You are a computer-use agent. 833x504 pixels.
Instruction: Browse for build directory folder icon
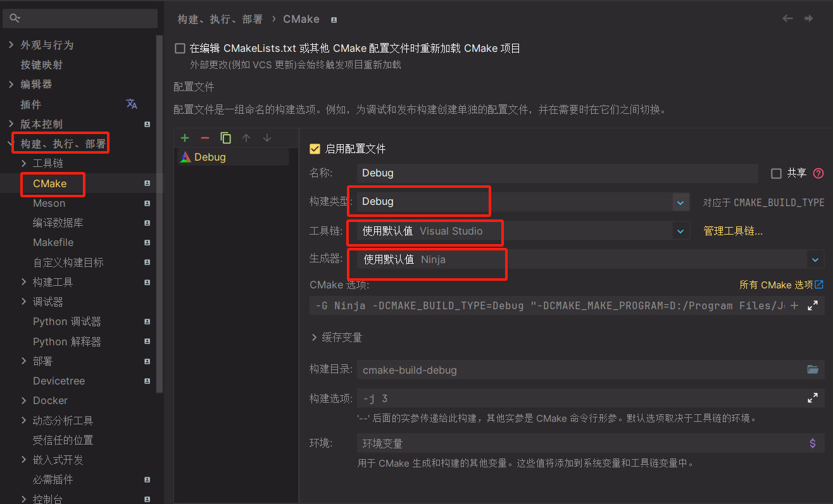(813, 369)
